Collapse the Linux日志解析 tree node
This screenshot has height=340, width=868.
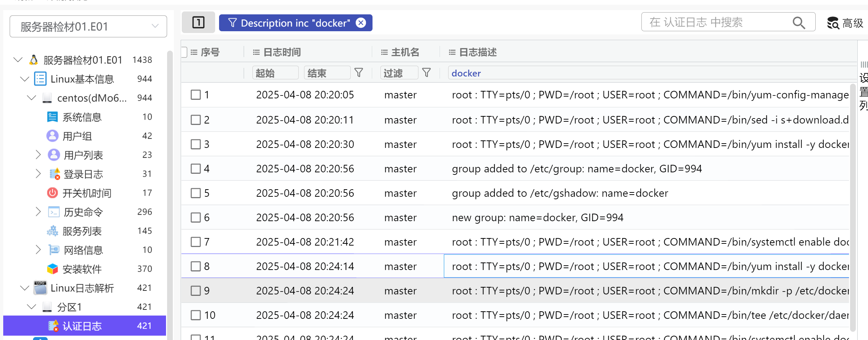point(25,288)
